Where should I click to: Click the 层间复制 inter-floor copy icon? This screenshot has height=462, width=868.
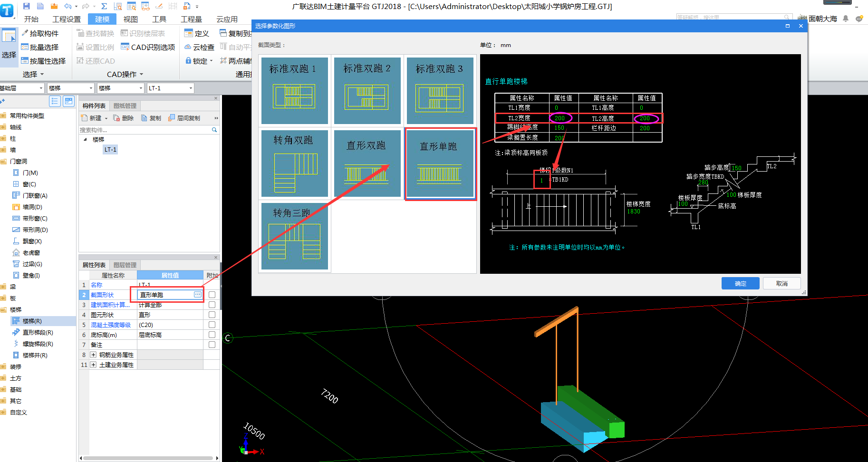pyautogui.click(x=184, y=118)
